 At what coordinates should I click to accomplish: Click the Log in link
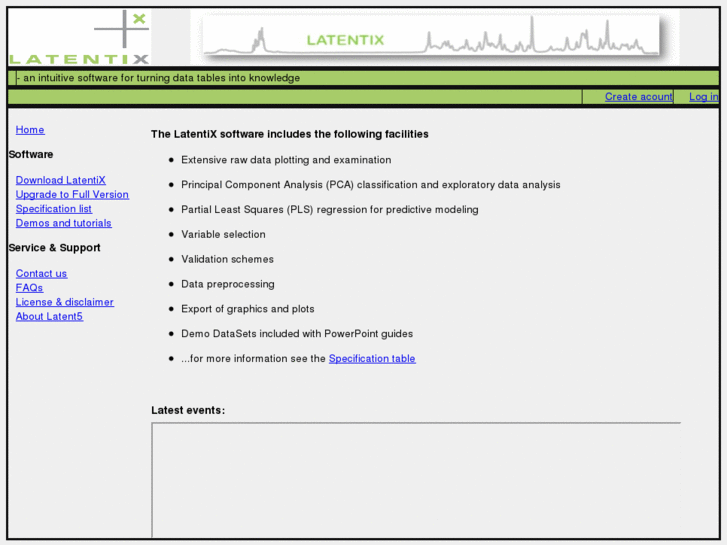703,97
